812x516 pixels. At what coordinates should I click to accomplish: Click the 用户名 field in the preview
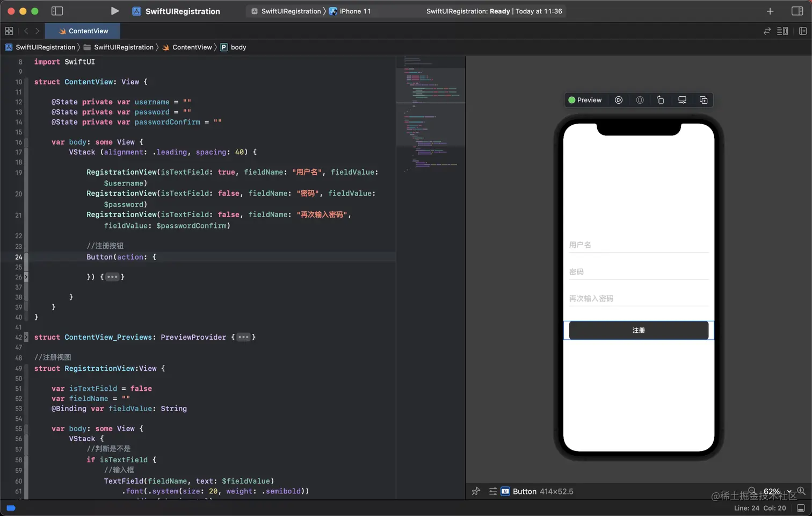tap(639, 245)
